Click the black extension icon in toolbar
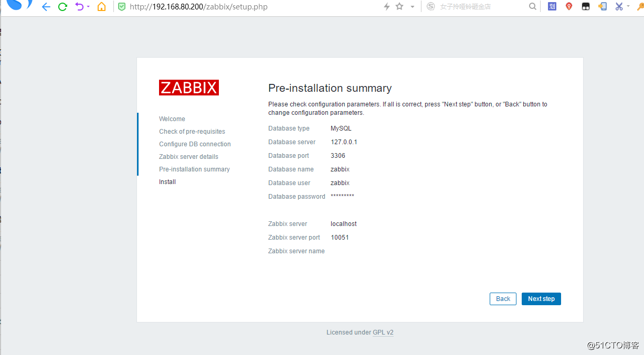The height and width of the screenshot is (355, 644). coord(586,7)
